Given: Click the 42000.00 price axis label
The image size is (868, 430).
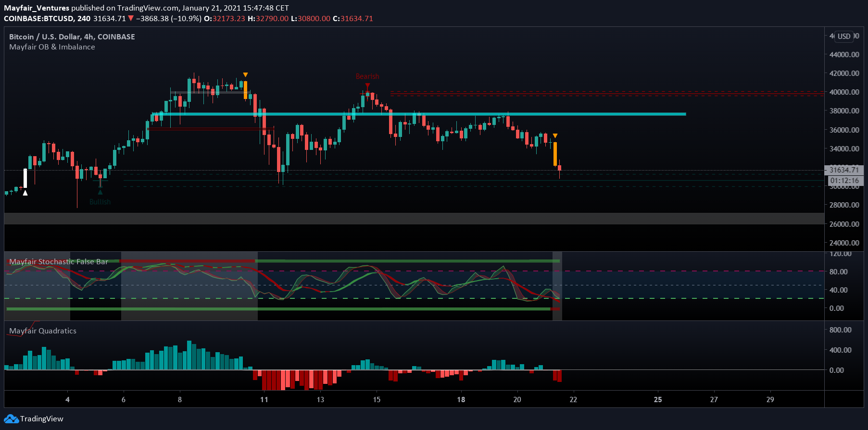Looking at the screenshot, I should pyautogui.click(x=844, y=73).
